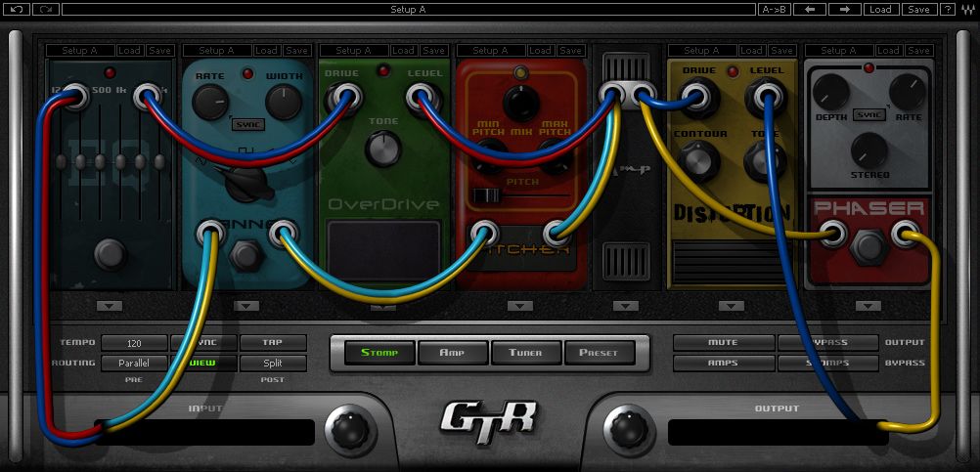Open the stomp selector arrow under Distortion pedal
The image size is (980, 472).
[x=731, y=306]
